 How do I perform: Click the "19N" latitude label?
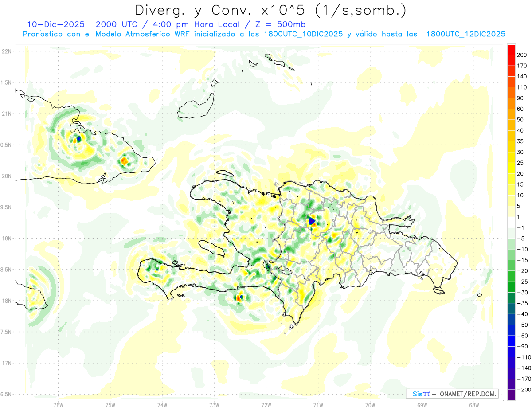pyautogui.click(x=6, y=239)
